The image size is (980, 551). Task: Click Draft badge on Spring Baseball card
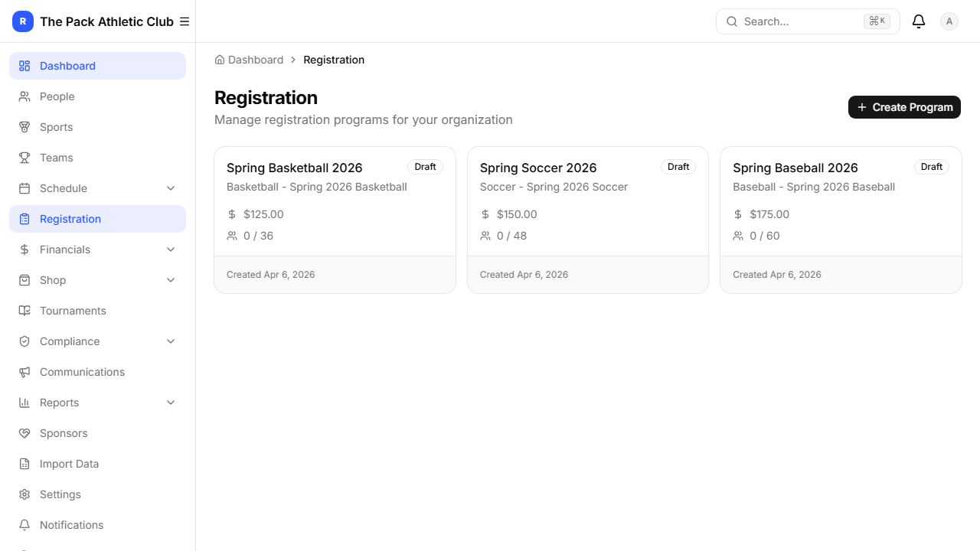click(x=932, y=167)
